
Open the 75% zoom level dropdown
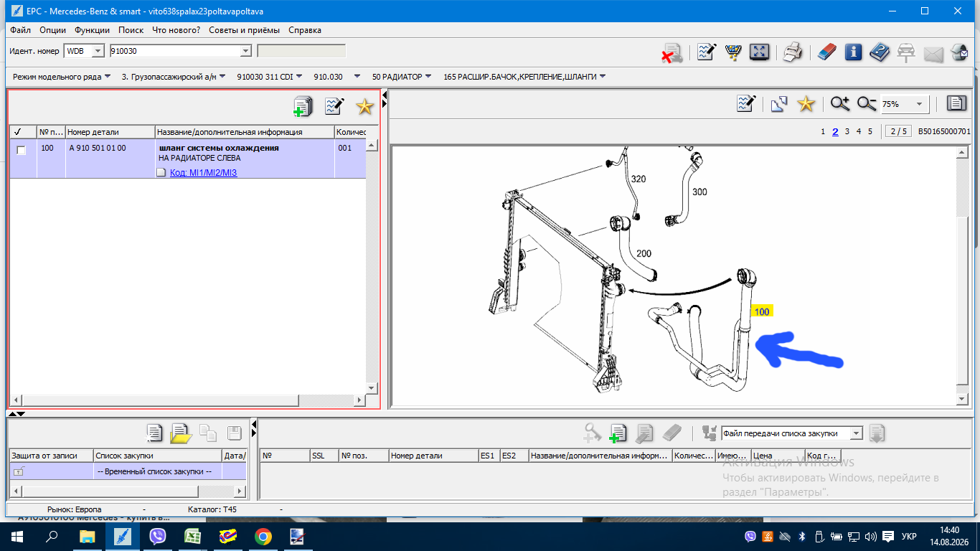tap(919, 104)
